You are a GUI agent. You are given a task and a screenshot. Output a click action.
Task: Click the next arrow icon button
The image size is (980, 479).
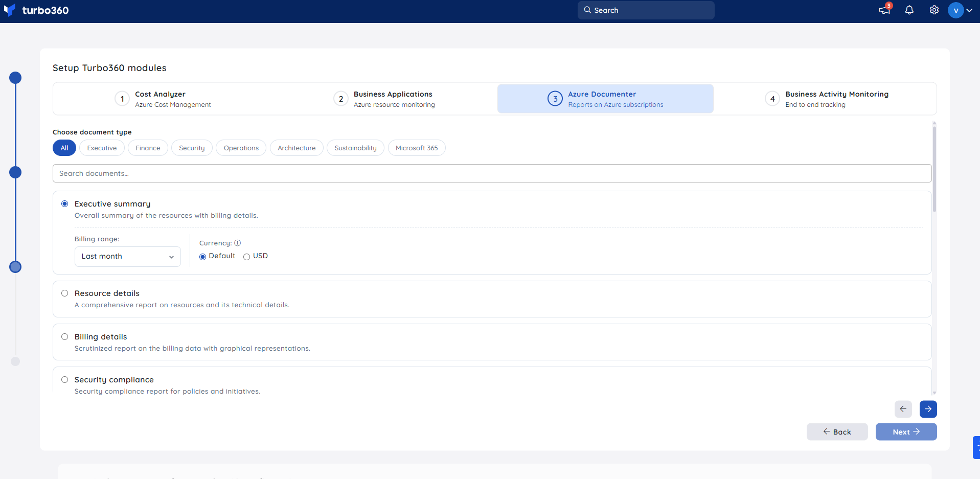(x=928, y=409)
